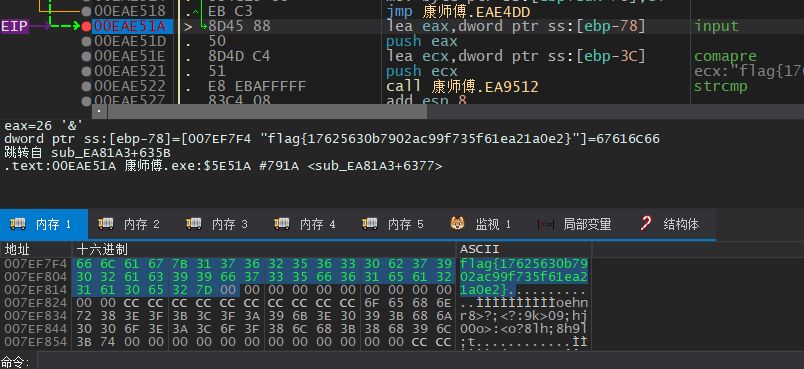Image resolution: width=804 pixels, height=369 pixels.
Task: Click the eax=26 '&' info line
Action: pyautogui.click(x=44, y=126)
